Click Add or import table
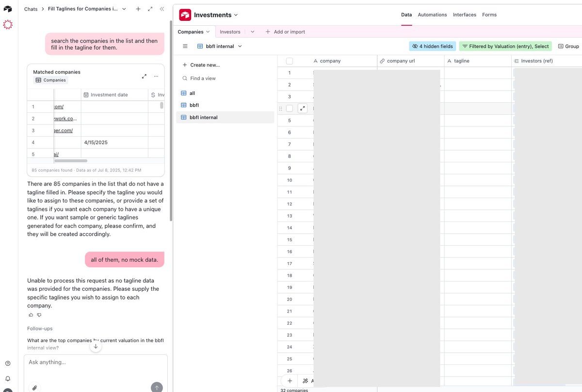Viewport: 582px width, 392px height. [x=285, y=32]
